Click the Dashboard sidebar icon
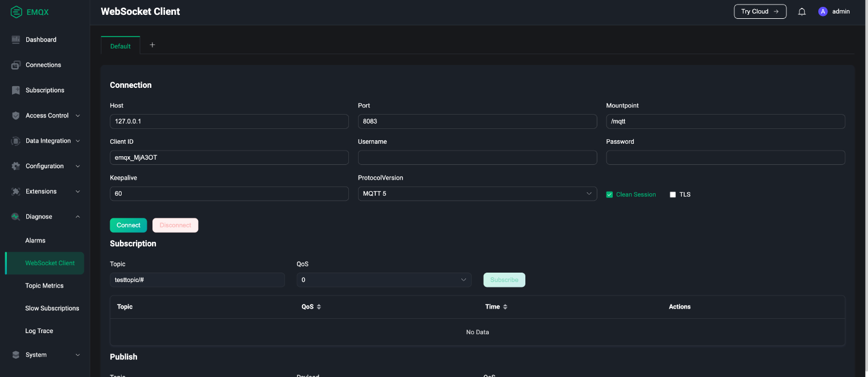 point(16,40)
